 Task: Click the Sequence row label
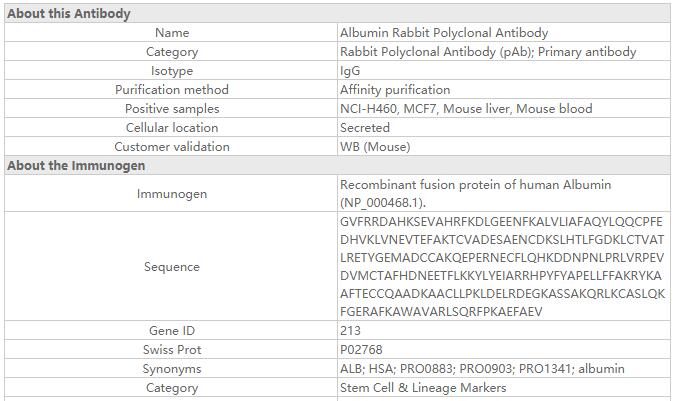(172, 267)
